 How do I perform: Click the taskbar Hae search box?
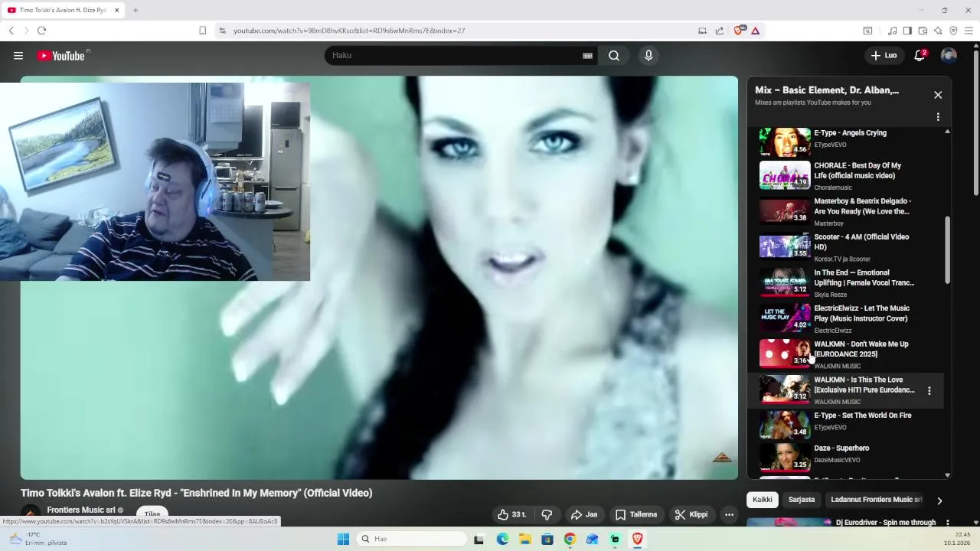[412, 539]
